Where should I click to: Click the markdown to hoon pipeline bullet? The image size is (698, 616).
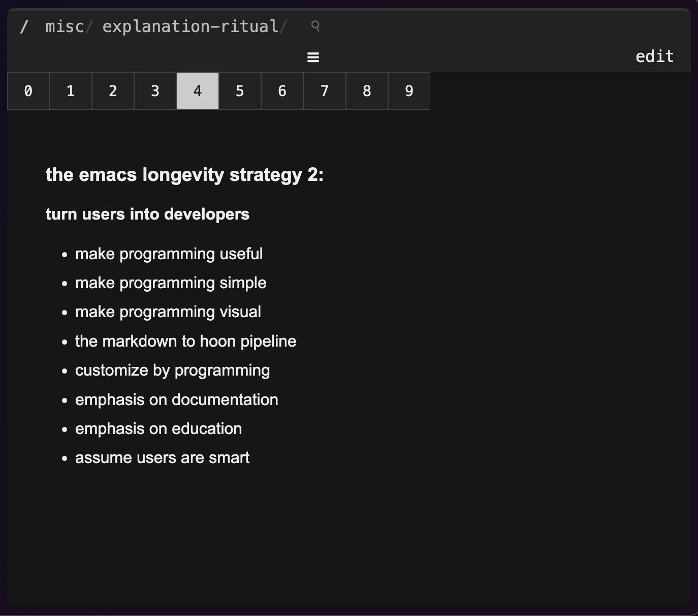185,341
